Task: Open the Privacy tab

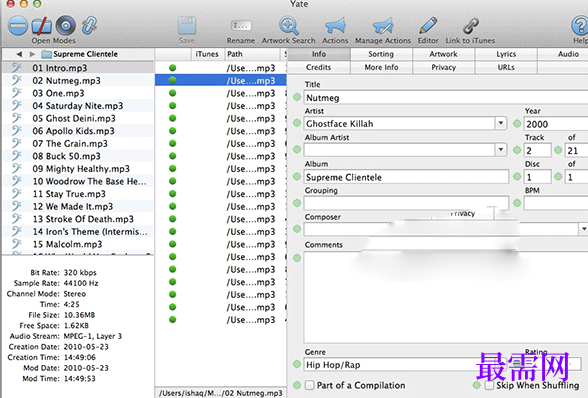Action: (443, 67)
